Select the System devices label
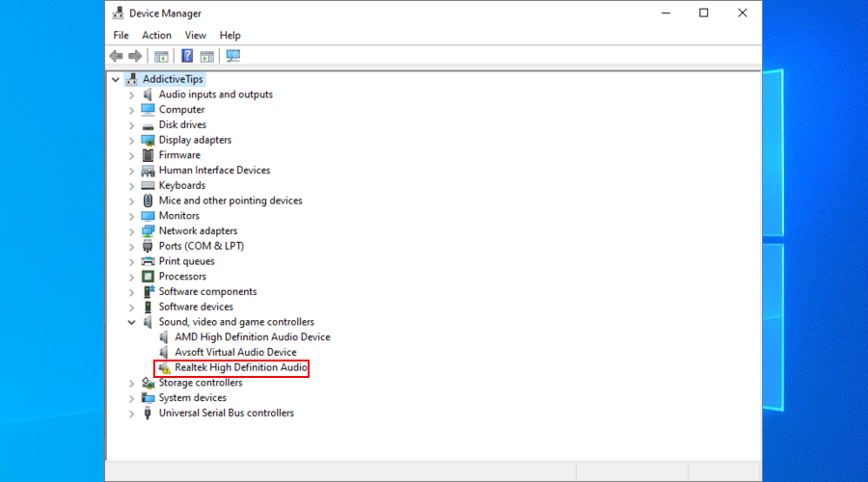 (193, 398)
